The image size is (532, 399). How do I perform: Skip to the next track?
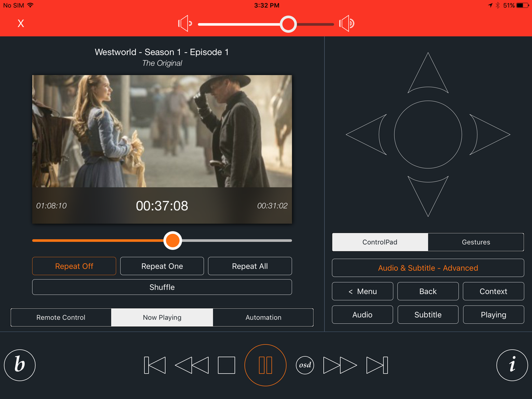377,365
